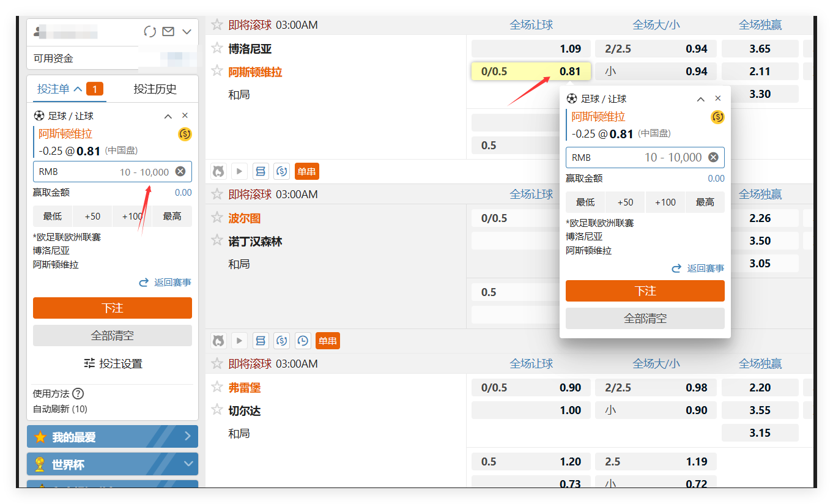Select the 阿斯顿维拉 0/0.5 handicap odds 0.81
Image resolution: width=833 pixels, height=504 pixels.
pos(530,72)
